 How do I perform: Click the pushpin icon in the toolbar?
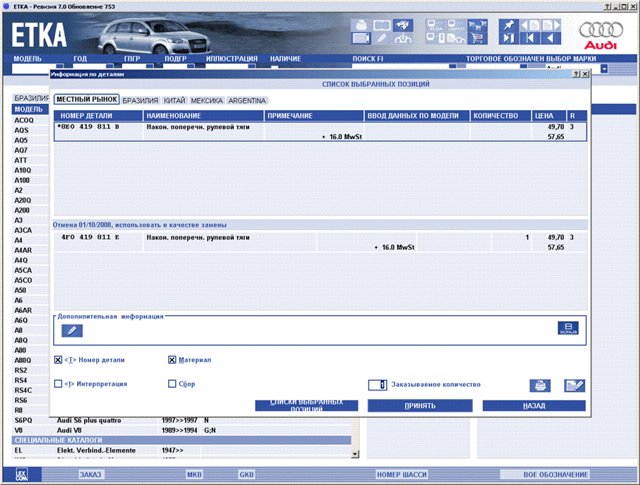[509, 25]
